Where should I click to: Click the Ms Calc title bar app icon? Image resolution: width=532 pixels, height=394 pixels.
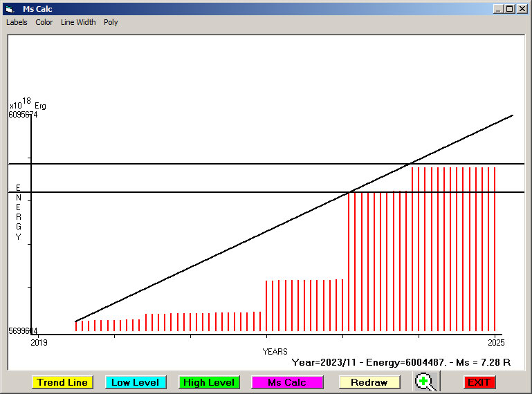coord(10,9)
